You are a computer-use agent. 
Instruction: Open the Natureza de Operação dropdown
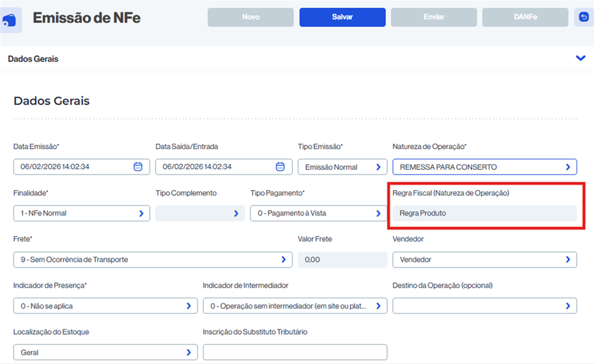pos(568,167)
